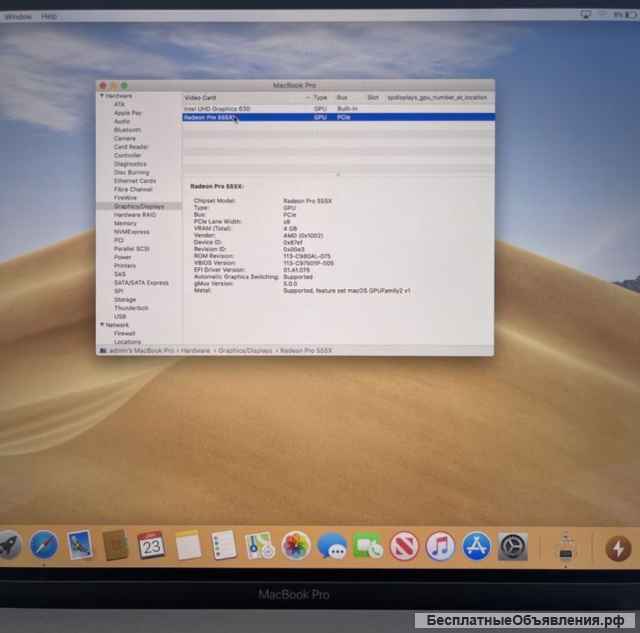
Task: Launch Safari from the Dock
Action: (44, 545)
